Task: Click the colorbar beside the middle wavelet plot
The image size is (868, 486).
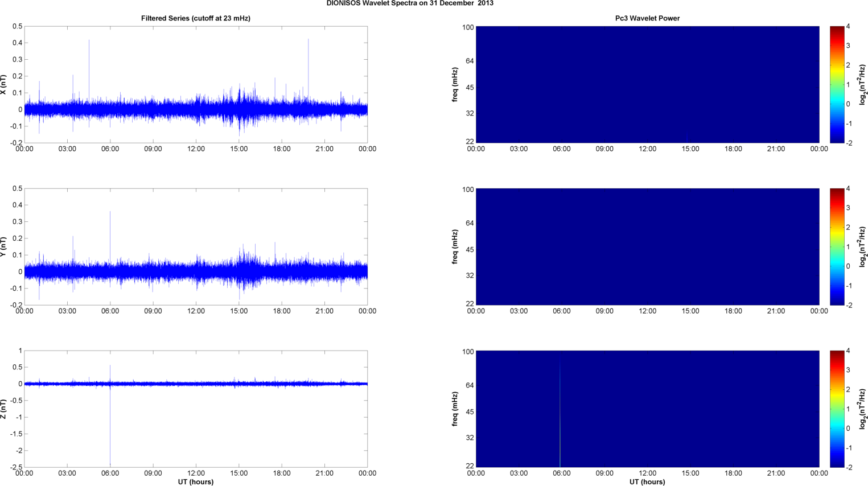Action: click(837, 247)
